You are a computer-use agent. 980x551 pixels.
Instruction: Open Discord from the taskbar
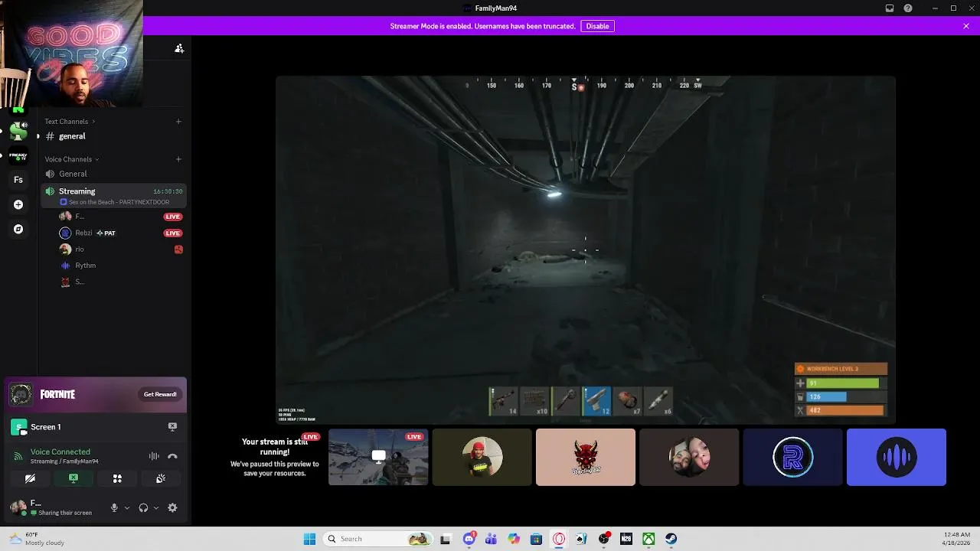(469, 539)
